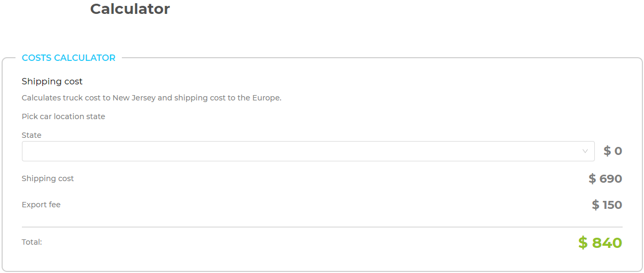Click the Pick car location state text

[x=63, y=116]
